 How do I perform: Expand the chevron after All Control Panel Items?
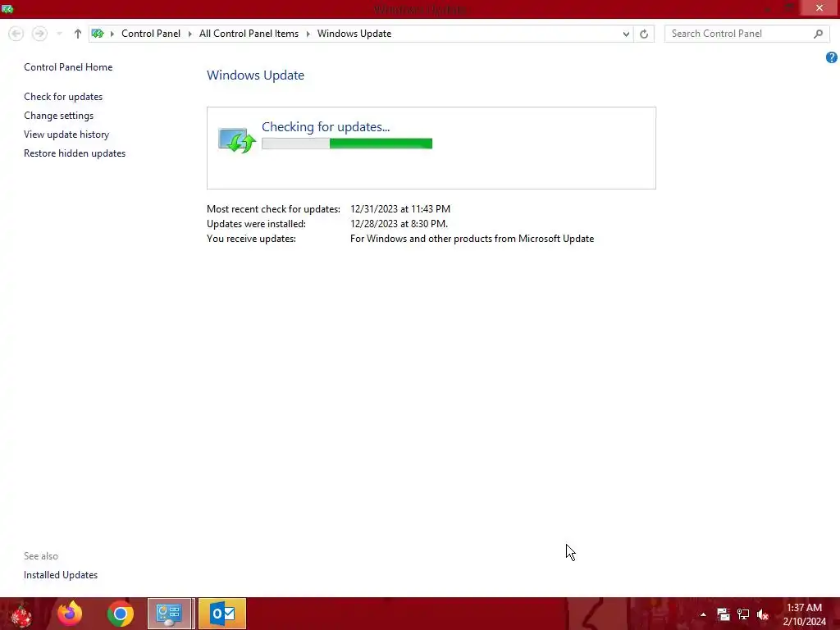(x=308, y=34)
